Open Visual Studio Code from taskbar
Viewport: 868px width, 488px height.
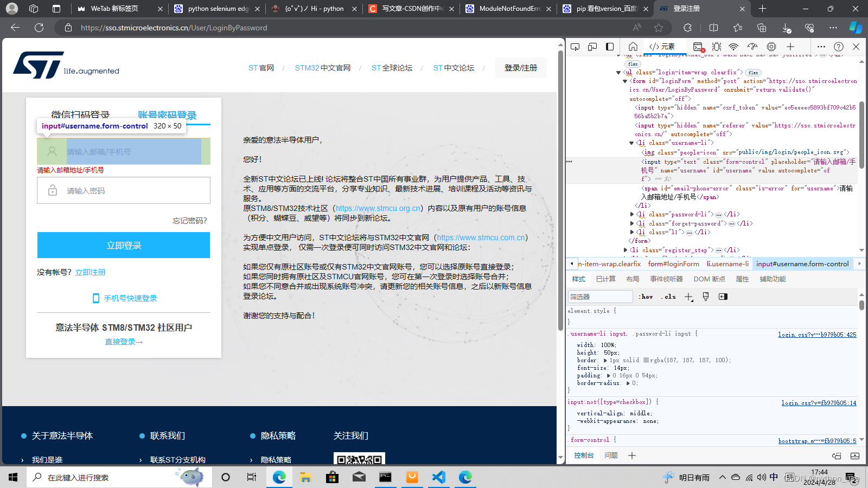coord(439,477)
